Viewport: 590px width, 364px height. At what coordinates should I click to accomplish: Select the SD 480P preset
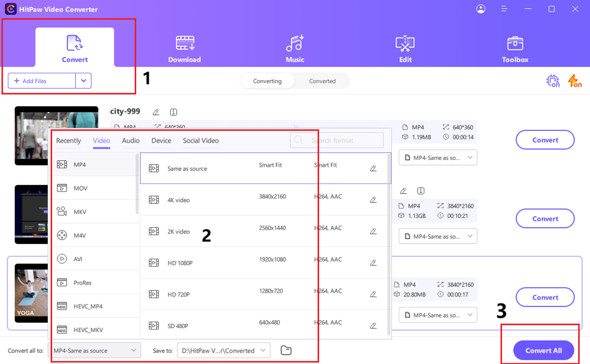264,325
